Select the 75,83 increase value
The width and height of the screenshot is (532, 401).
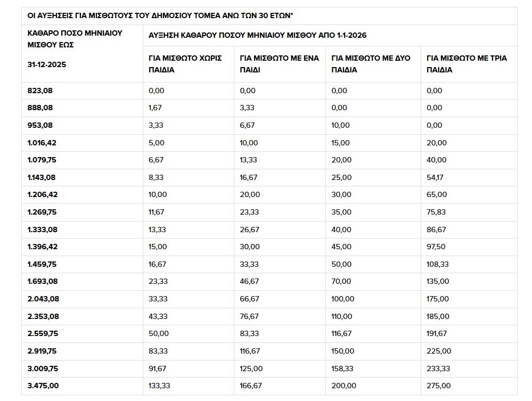tap(436, 212)
